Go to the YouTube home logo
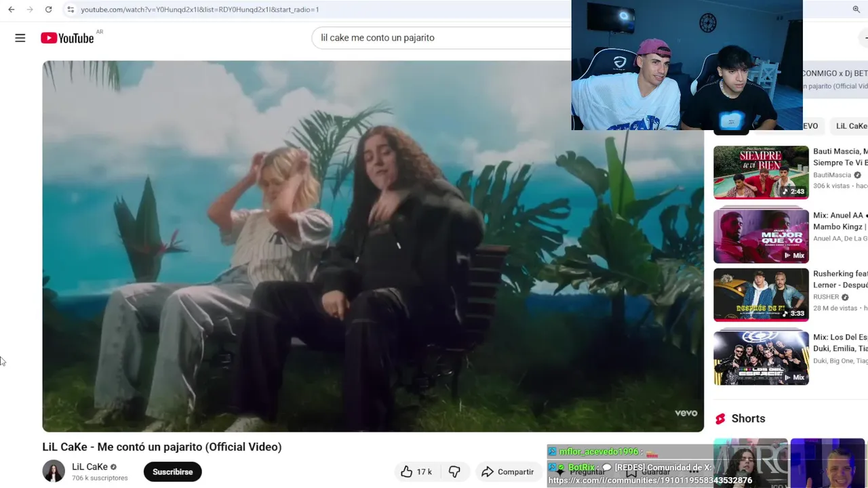This screenshot has width=868, height=488. tap(67, 38)
